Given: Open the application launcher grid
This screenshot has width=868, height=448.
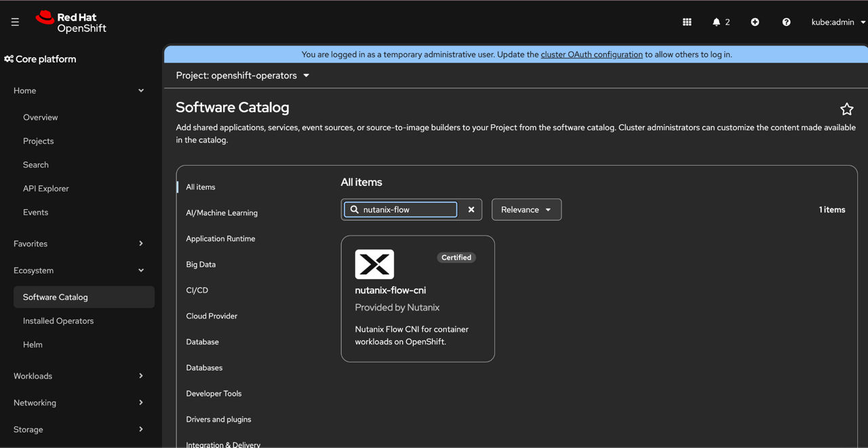Looking at the screenshot, I should tap(687, 22).
